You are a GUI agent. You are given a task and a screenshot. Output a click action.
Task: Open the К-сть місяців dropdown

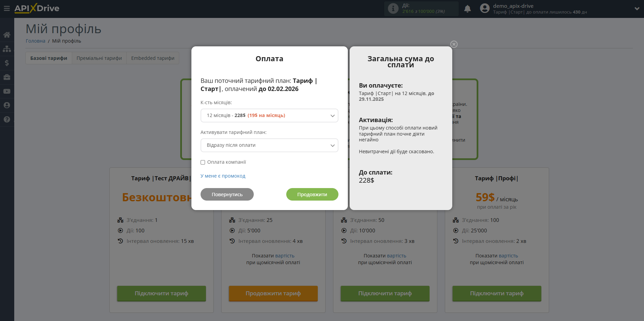pos(269,115)
